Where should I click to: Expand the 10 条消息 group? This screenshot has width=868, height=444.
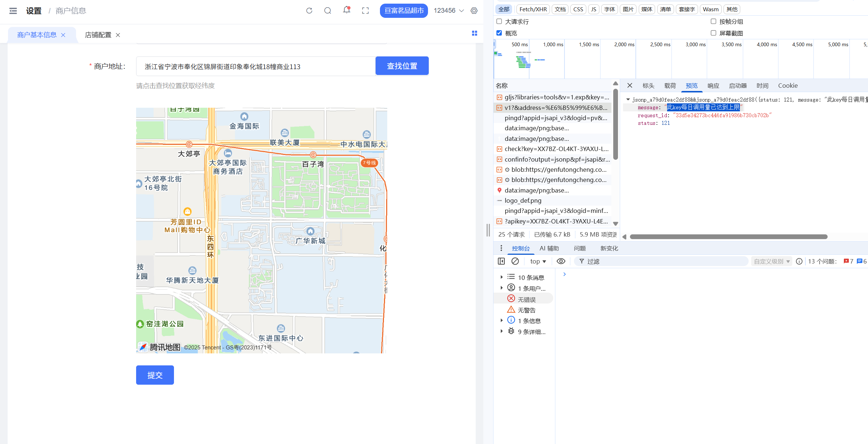tap(502, 277)
